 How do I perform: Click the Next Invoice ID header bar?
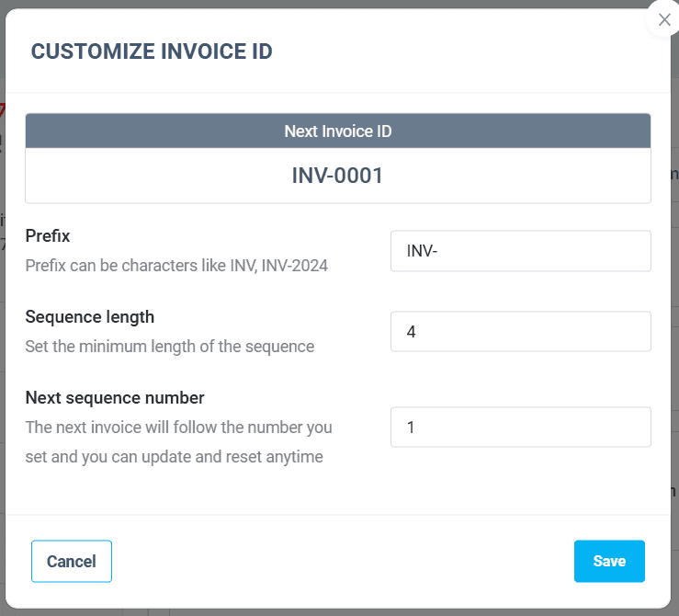click(x=337, y=131)
